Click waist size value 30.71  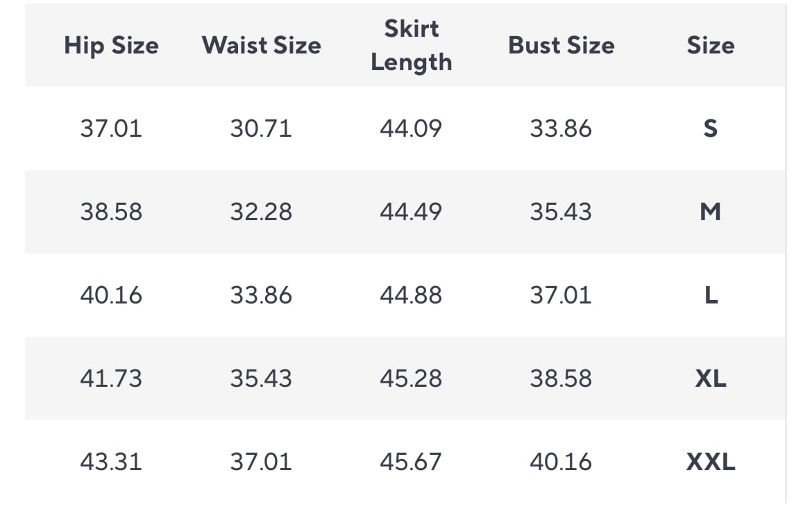pyautogui.click(x=261, y=128)
